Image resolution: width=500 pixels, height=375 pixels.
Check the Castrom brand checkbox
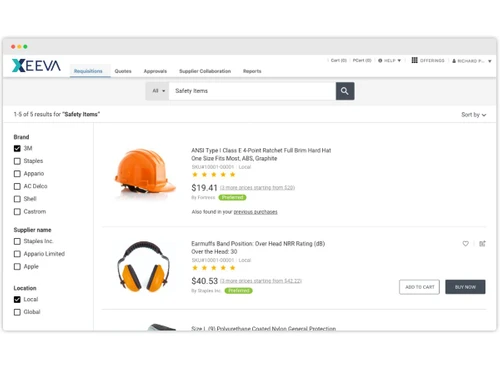point(17,212)
